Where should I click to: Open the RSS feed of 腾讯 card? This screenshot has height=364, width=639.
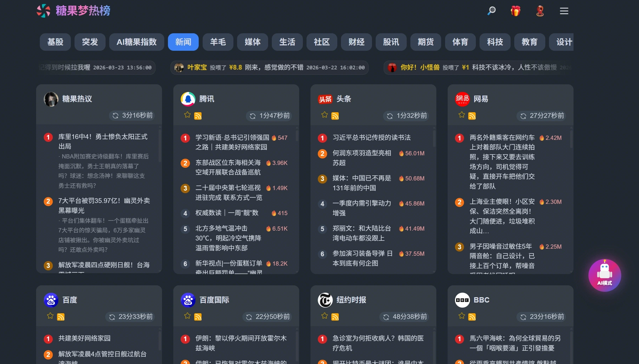coord(198,116)
